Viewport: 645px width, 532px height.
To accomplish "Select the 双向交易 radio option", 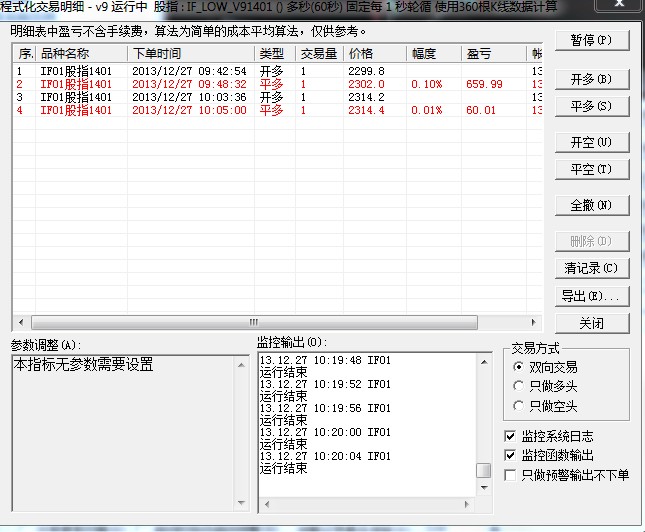I will (x=519, y=368).
